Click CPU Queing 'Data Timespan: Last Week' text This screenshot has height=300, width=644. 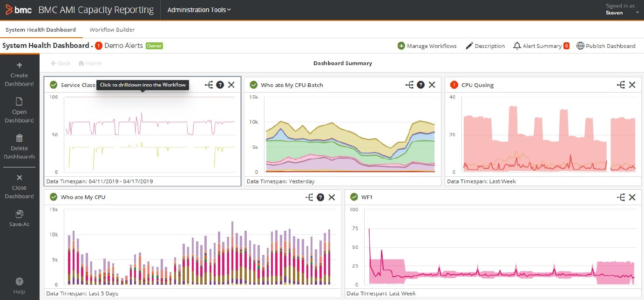coord(481,181)
